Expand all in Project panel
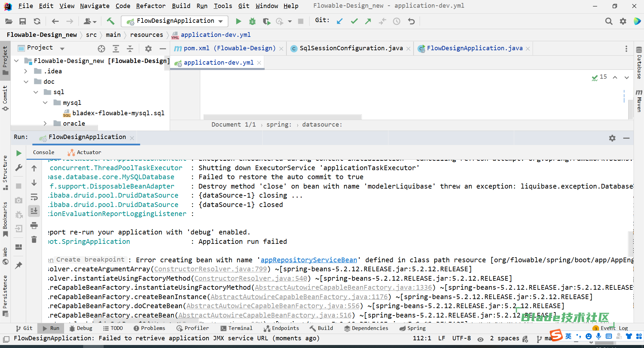 [116, 49]
